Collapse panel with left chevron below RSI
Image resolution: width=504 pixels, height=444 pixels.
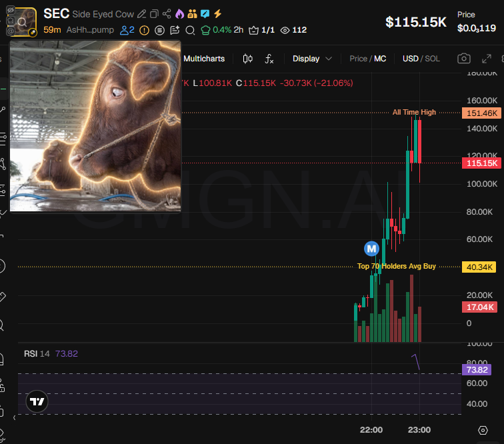point(14,418)
